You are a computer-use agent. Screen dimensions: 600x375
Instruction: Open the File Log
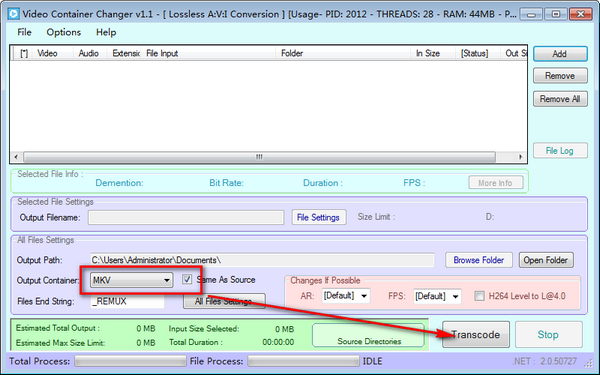560,150
